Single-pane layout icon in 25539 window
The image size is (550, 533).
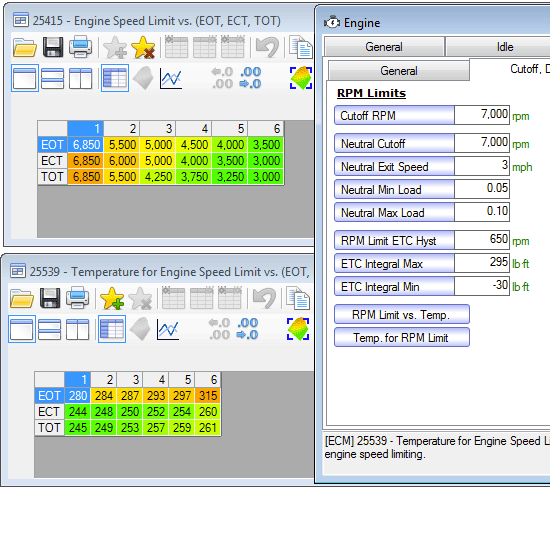click(22, 329)
